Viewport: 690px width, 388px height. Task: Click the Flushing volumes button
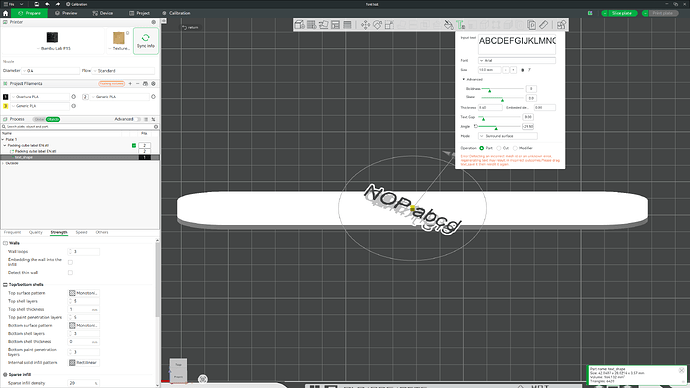point(111,84)
